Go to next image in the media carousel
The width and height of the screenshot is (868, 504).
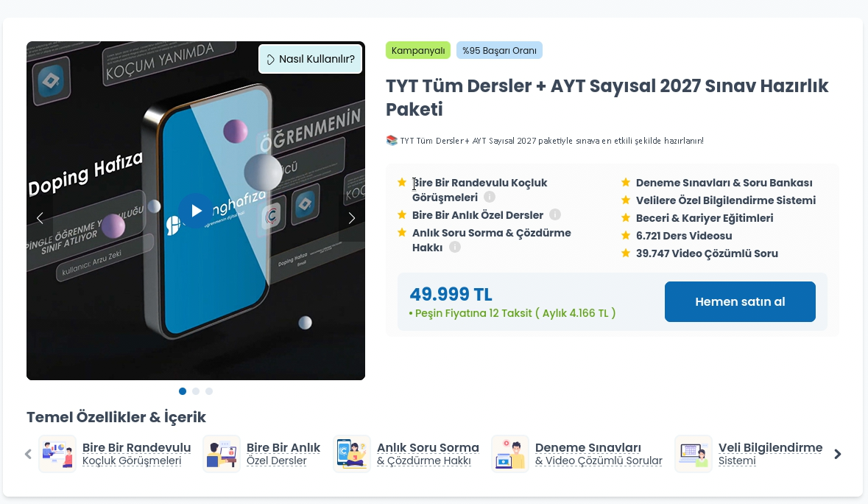(351, 218)
